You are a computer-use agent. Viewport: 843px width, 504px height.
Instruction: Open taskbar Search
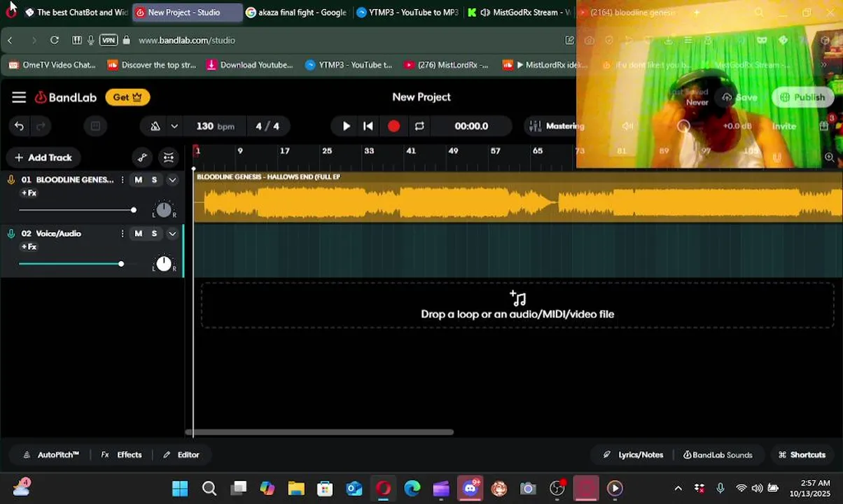[209, 489]
